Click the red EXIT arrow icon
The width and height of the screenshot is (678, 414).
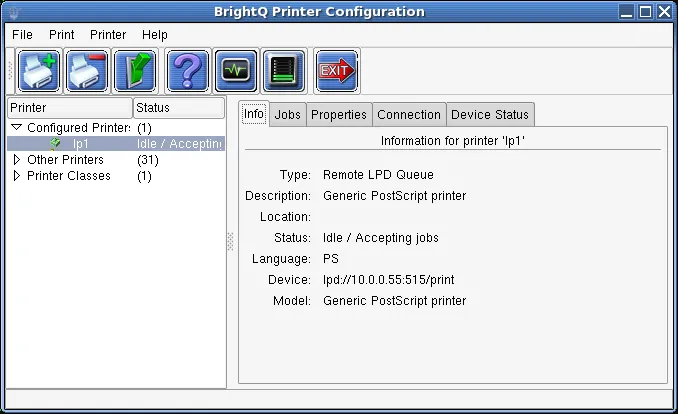coord(337,71)
